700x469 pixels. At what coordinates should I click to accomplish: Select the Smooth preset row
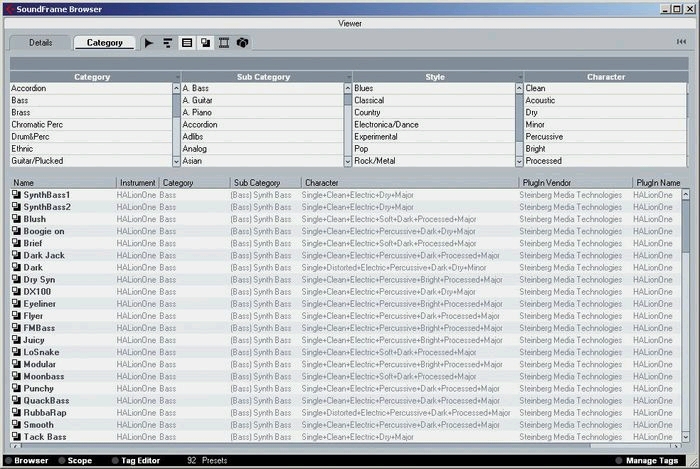[x=346, y=424]
